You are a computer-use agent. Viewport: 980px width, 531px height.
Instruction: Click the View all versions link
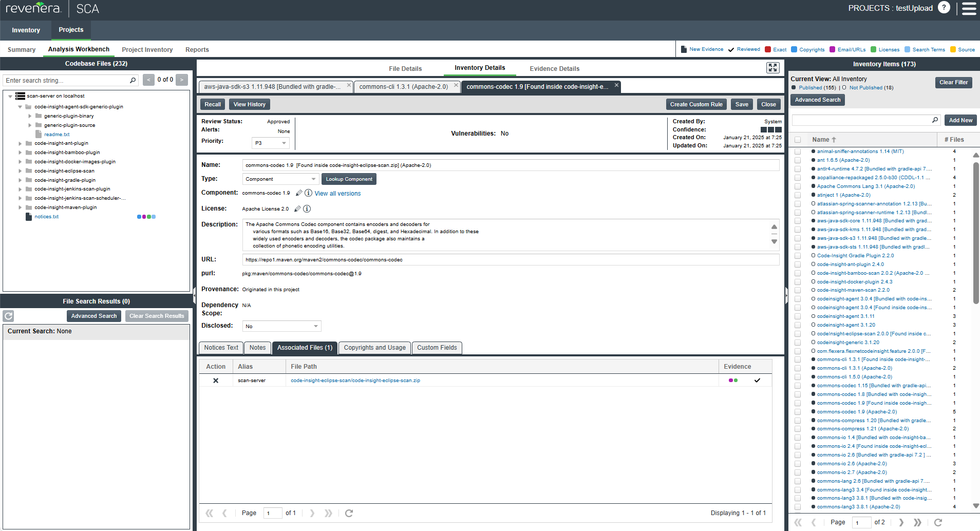pyautogui.click(x=337, y=194)
